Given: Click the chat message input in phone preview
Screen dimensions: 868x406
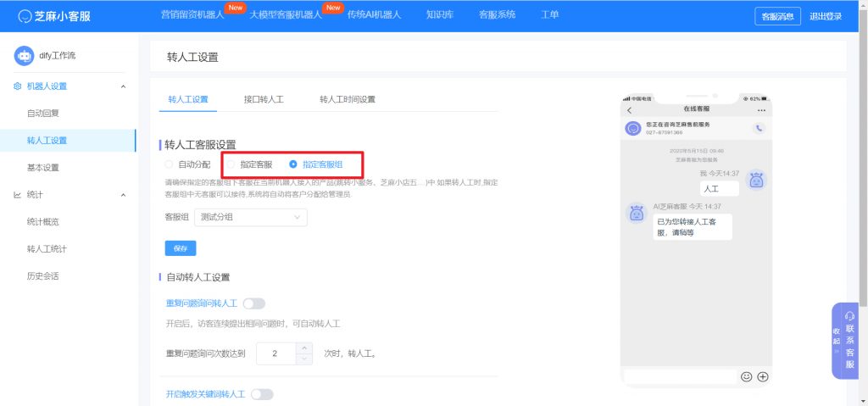Looking at the screenshot, I should pos(681,376).
